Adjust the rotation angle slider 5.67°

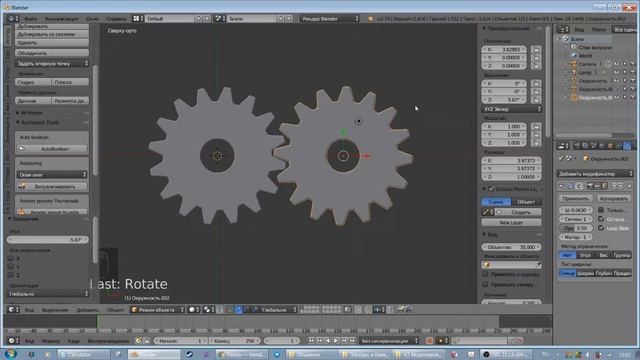48,240
